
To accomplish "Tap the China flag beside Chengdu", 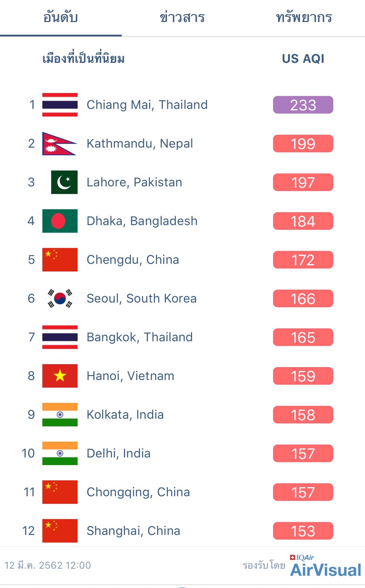I will tap(60, 260).
